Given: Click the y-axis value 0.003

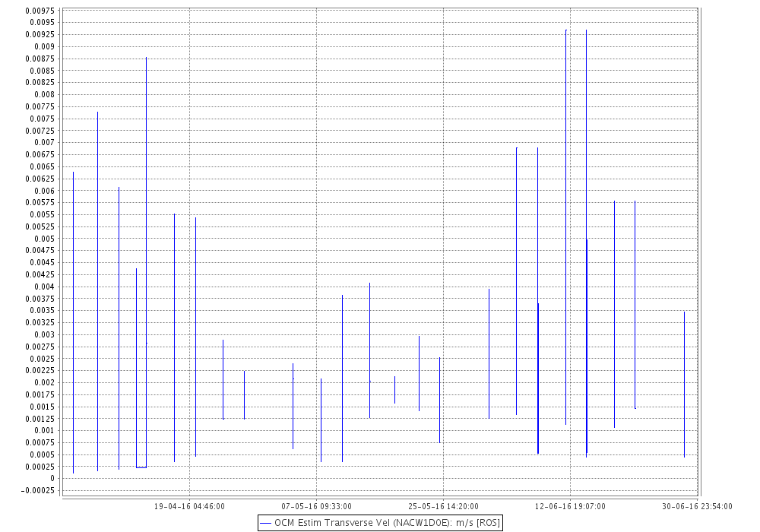Looking at the screenshot, I should click(45, 334).
